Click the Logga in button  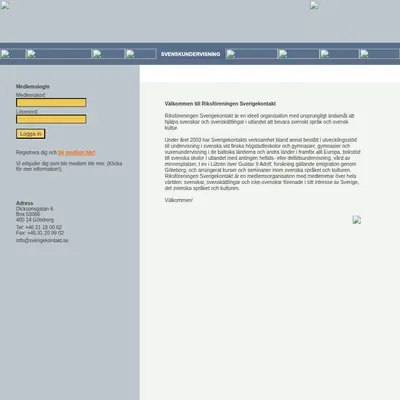click(31, 134)
